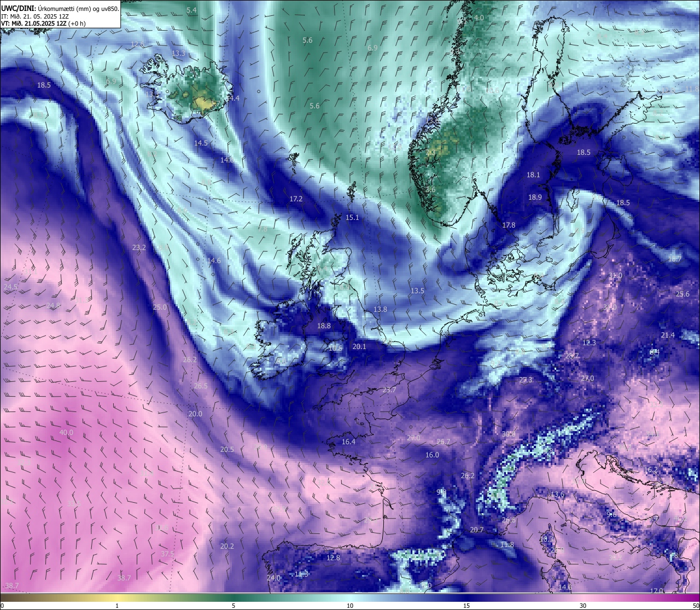The image size is (700, 610).
Task: Click the 20.2 value label
Action: pyautogui.click(x=227, y=547)
